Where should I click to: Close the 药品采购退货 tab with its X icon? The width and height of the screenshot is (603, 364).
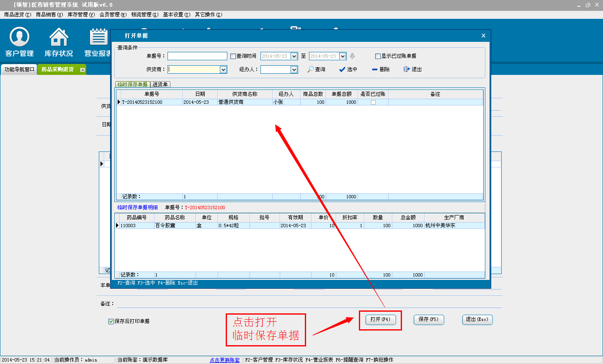(82, 70)
